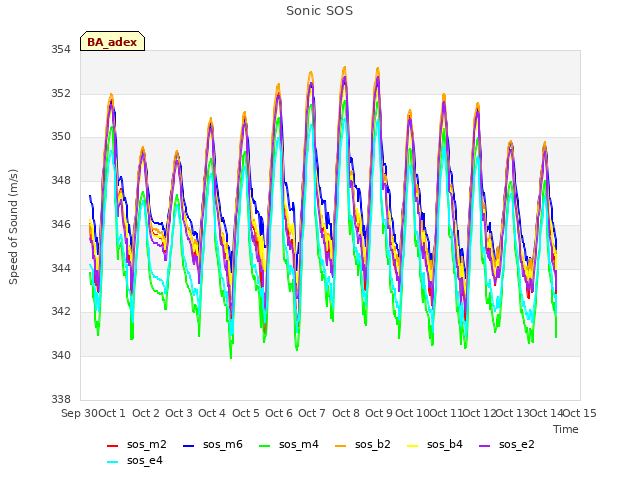The image size is (640, 480).
Task: Click the sos_m2 red legend swatch
Action: coord(112,446)
